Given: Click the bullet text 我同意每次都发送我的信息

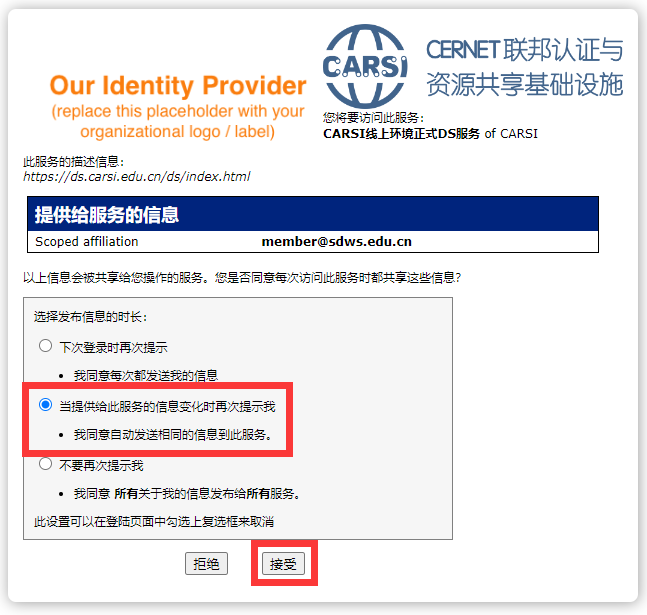Looking at the screenshot, I should 146,376.
